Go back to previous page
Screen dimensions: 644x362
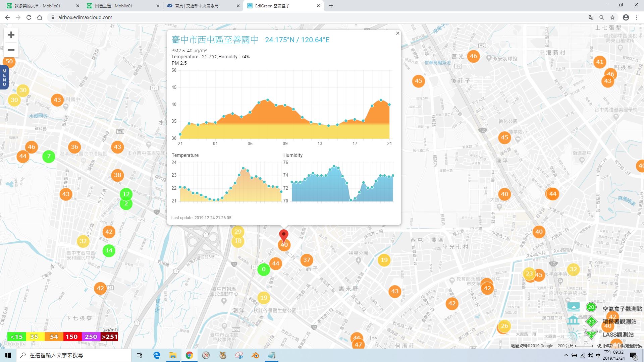7,17
